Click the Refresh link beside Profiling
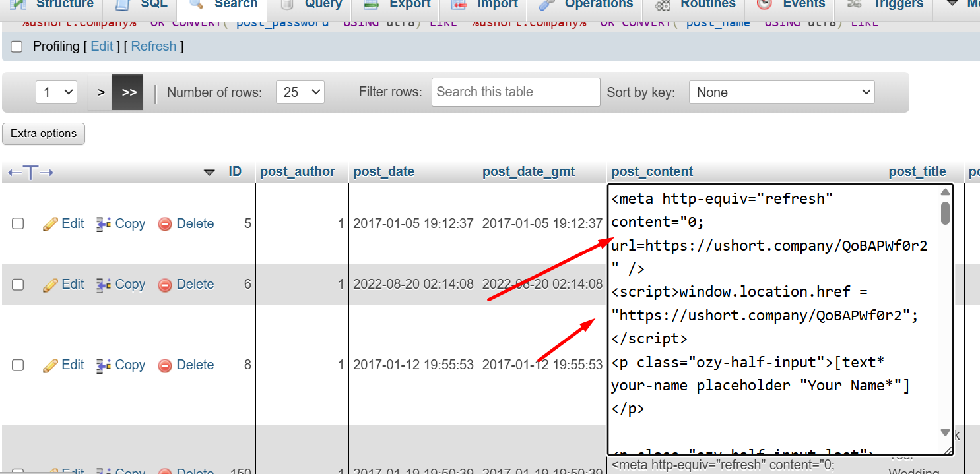 [154, 47]
